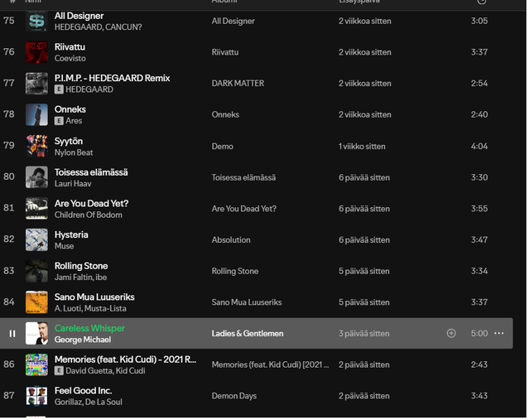Add Careless Whisper to liked songs
Screen dimensions: 530x420
point(451,333)
